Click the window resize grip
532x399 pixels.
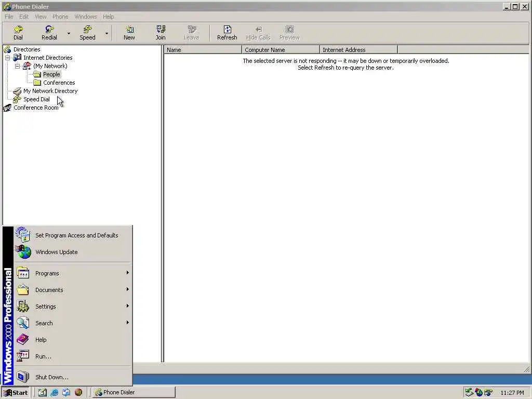[527, 369]
